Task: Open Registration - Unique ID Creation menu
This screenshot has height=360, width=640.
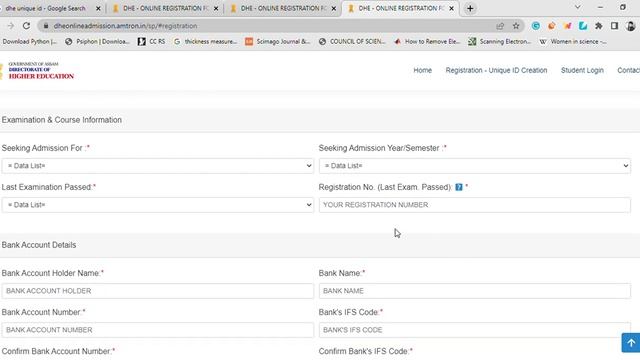Action: (x=496, y=70)
